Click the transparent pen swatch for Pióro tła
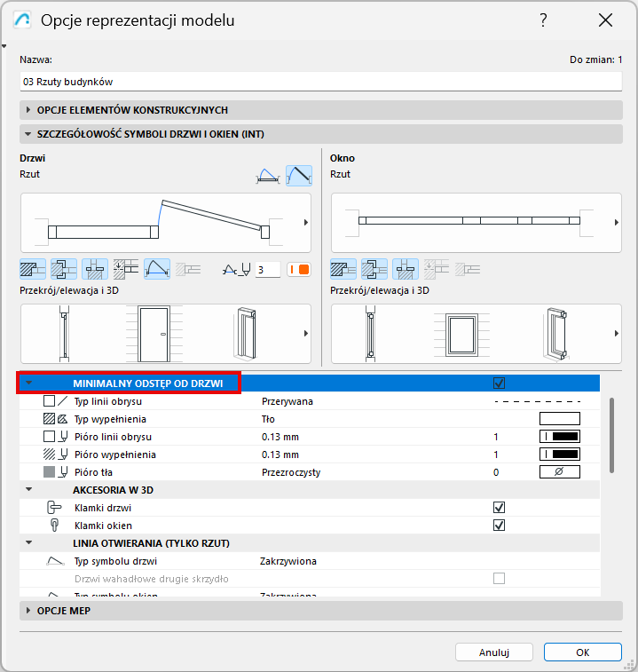The width and height of the screenshot is (638, 672). [560, 472]
